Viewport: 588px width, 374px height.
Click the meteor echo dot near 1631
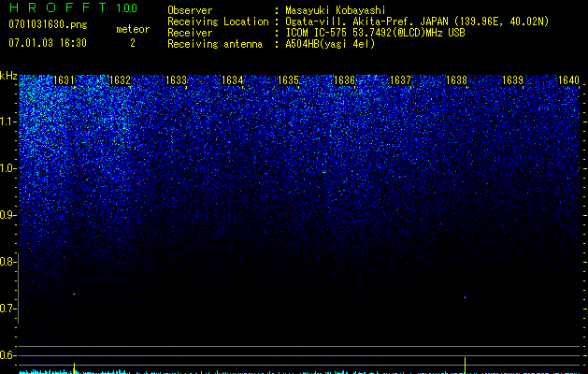pos(74,295)
